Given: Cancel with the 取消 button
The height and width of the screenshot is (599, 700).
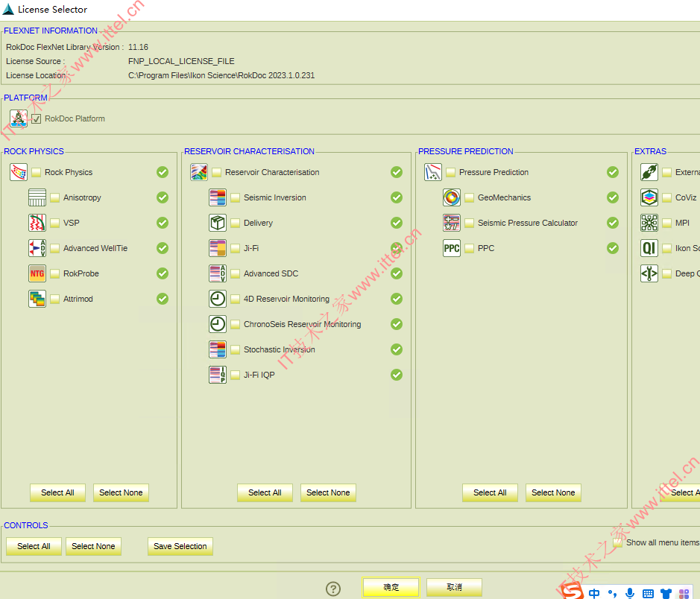Looking at the screenshot, I should [x=455, y=587].
